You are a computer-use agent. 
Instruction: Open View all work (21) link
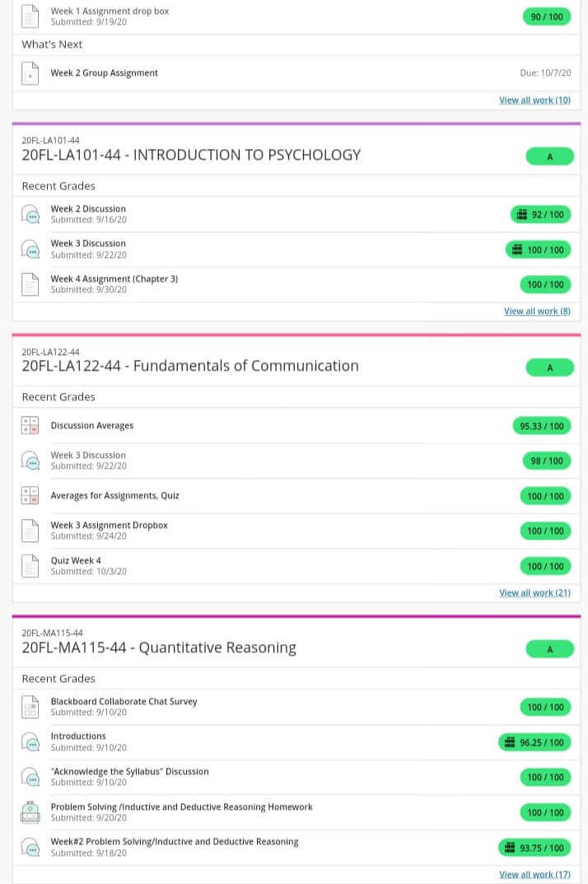point(534,593)
